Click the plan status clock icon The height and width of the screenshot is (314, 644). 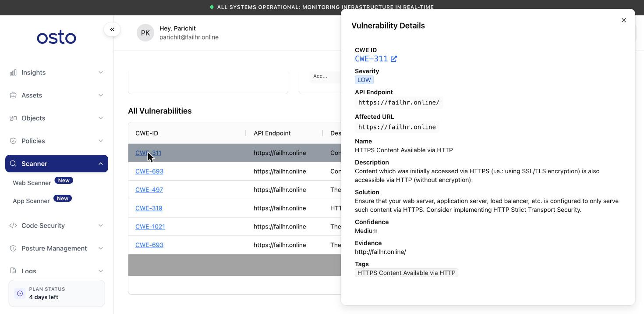pyautogui.click(x=20, y=293)
